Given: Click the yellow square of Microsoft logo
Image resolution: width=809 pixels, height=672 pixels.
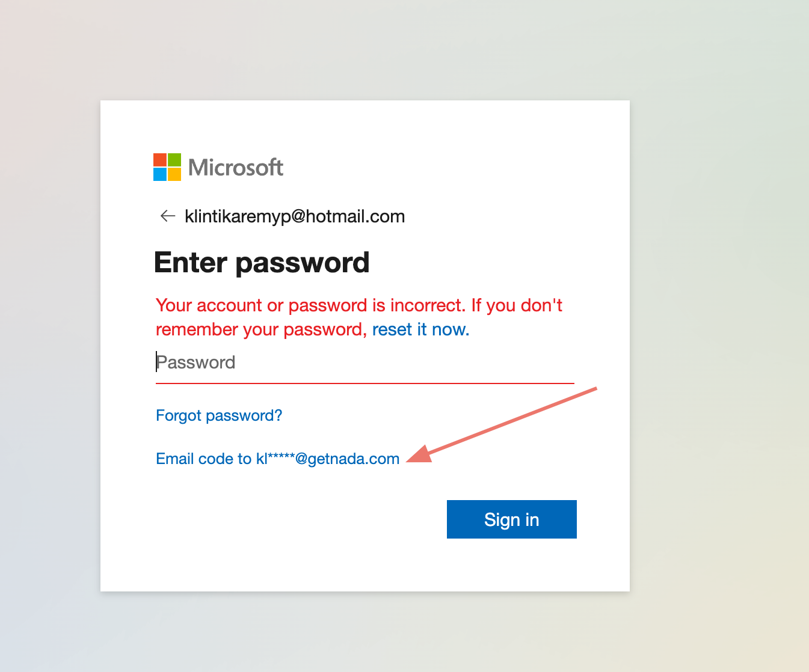Looking at the screenshot, I should [174, 174].
